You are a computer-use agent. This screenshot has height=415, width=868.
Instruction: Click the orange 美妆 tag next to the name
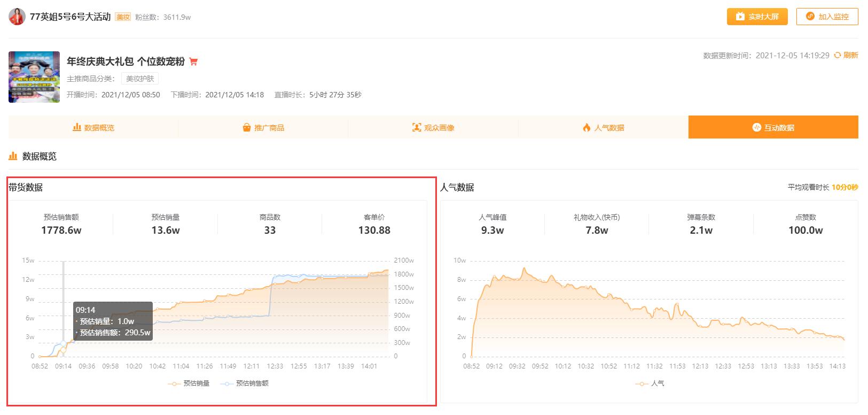pos(123,17)
